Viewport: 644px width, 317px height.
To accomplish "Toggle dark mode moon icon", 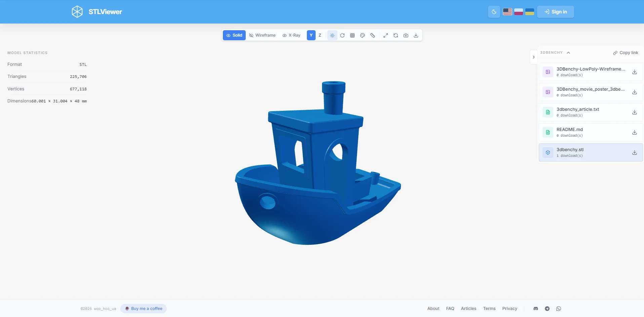I will (x=494, y=12).
